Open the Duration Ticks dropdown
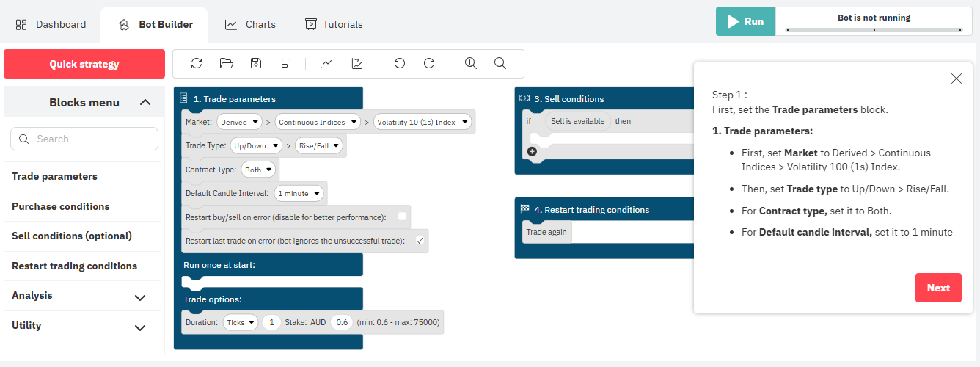 pos(240,322)
